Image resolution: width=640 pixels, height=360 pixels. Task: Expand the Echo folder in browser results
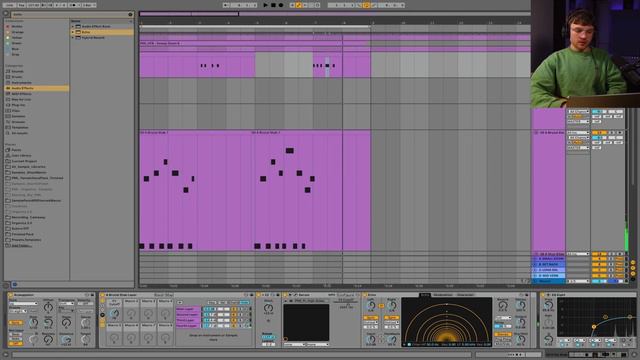coord(73,32)
